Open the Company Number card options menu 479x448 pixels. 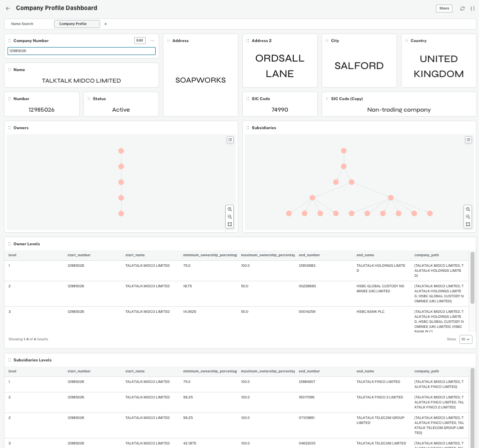tap(153, 41)
